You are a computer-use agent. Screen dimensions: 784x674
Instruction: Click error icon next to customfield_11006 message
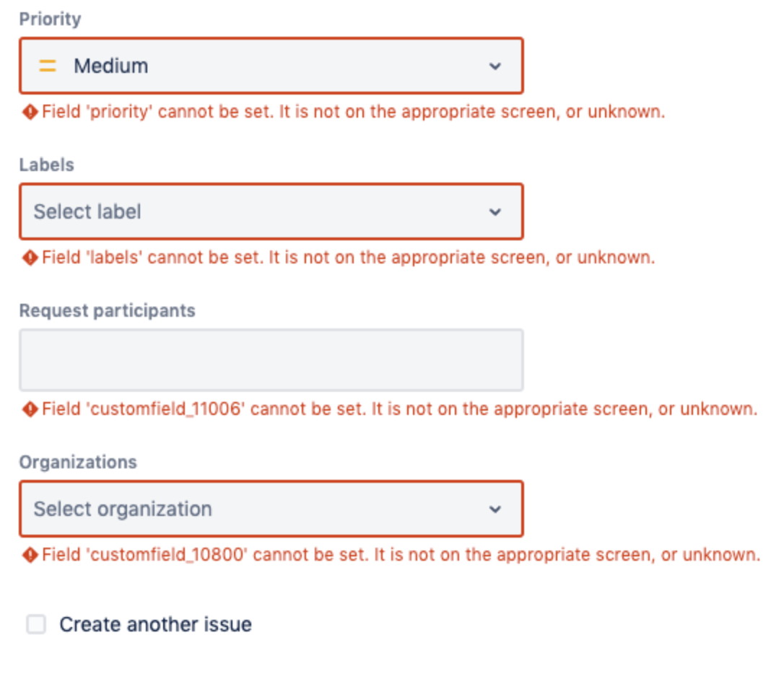click(x=30, y=409)
